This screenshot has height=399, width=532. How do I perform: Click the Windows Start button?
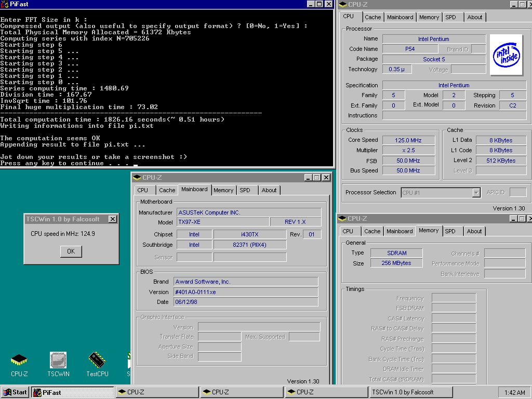15,392
